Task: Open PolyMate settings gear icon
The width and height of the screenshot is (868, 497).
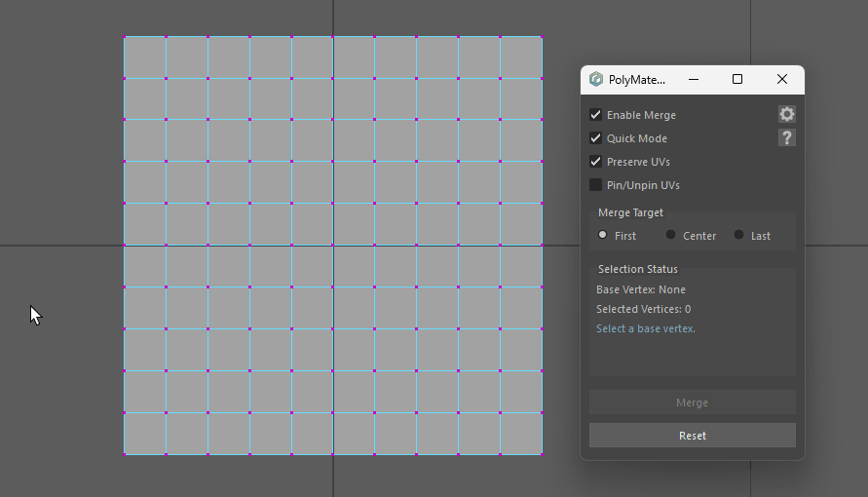Action: point(786,114)
